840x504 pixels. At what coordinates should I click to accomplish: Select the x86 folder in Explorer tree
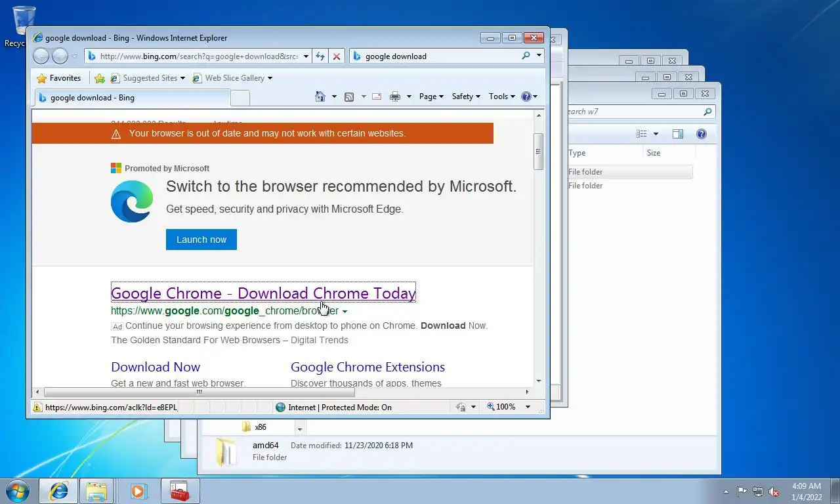click(254, 427)
